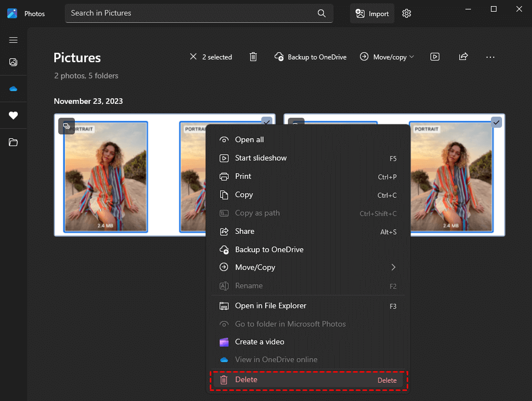
Task: Uncheck the first photo's selection checkbox
Action: click(x=266, y=122)
